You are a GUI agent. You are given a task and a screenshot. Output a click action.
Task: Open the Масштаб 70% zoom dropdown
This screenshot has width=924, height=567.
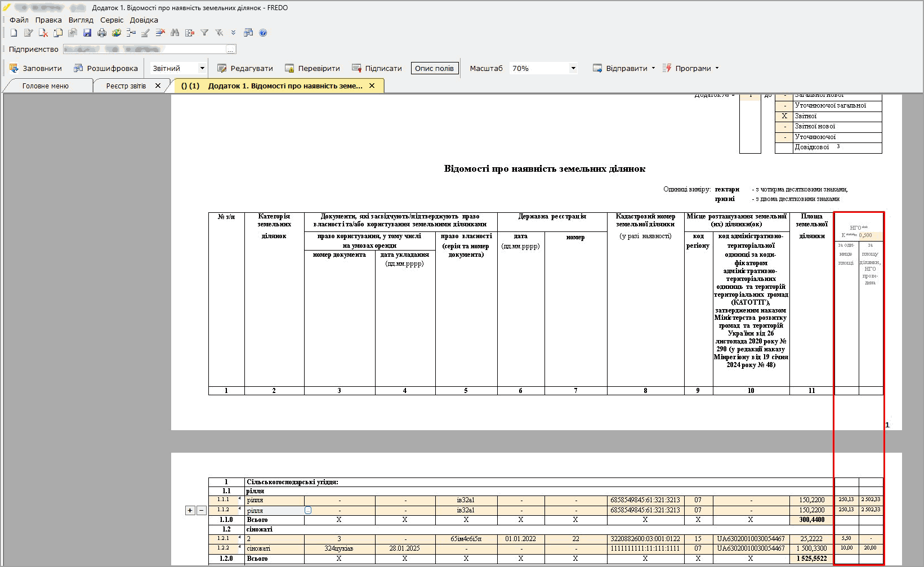(573, 69)
